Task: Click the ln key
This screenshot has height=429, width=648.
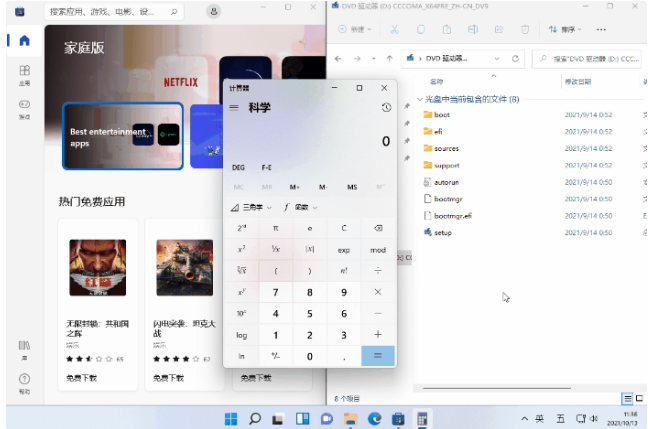Action: pyautogui.click(x=241, y=356)
